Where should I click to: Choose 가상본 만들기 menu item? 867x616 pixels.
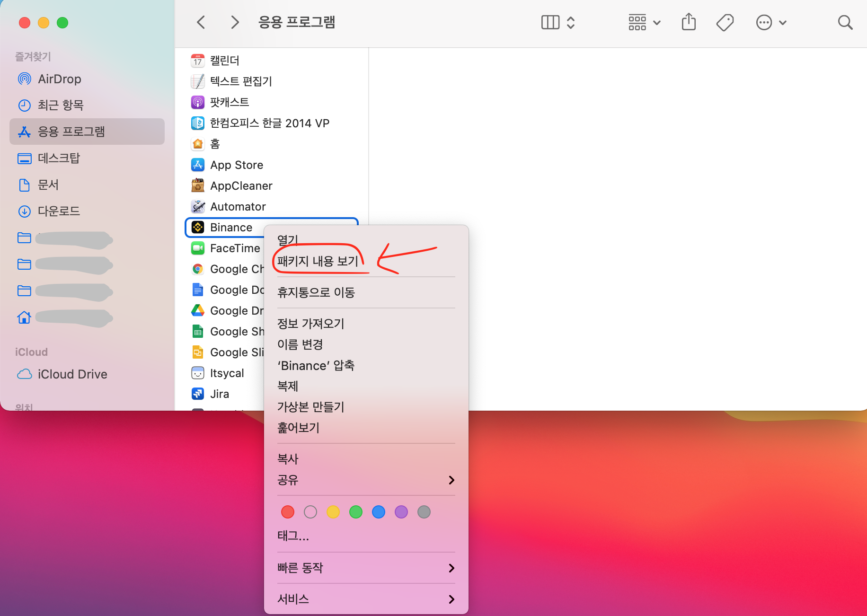tap(366, 407)
